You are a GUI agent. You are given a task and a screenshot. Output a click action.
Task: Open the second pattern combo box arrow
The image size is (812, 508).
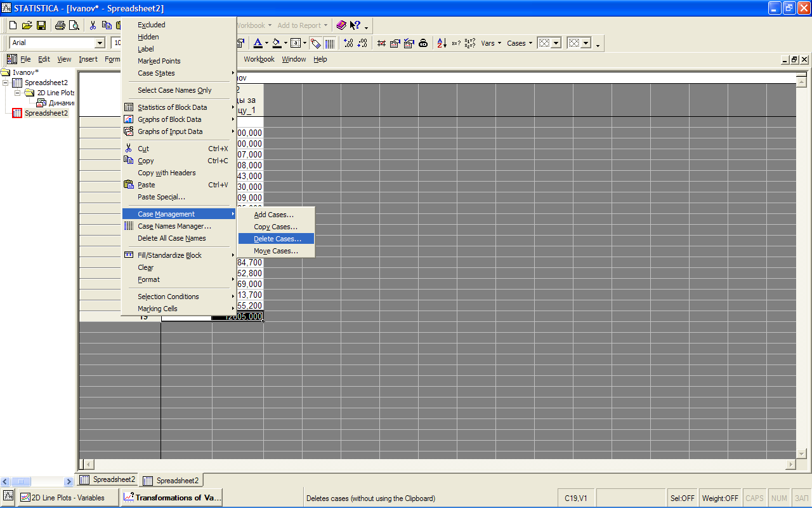point(586,43)
